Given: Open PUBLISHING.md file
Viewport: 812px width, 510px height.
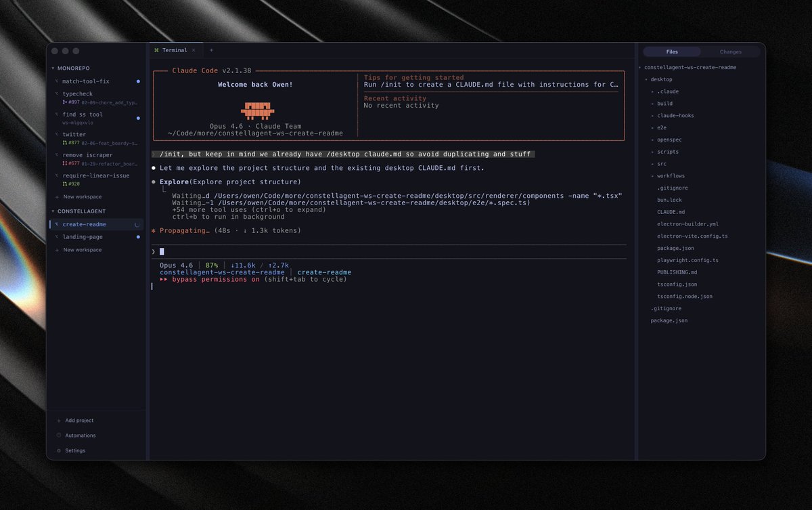Looking at the screenshot, I should click(x=677, y=272).
